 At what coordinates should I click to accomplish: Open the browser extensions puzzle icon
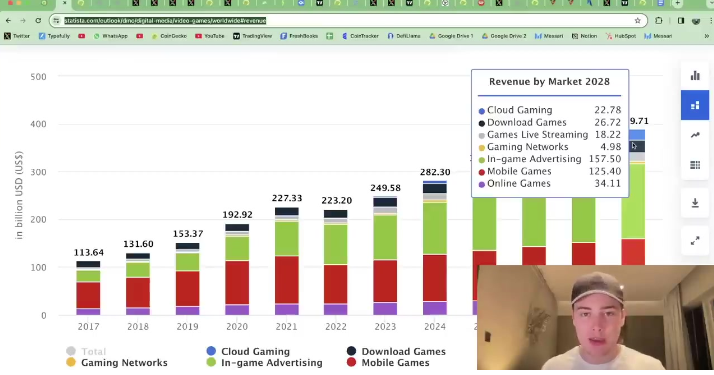659,20
